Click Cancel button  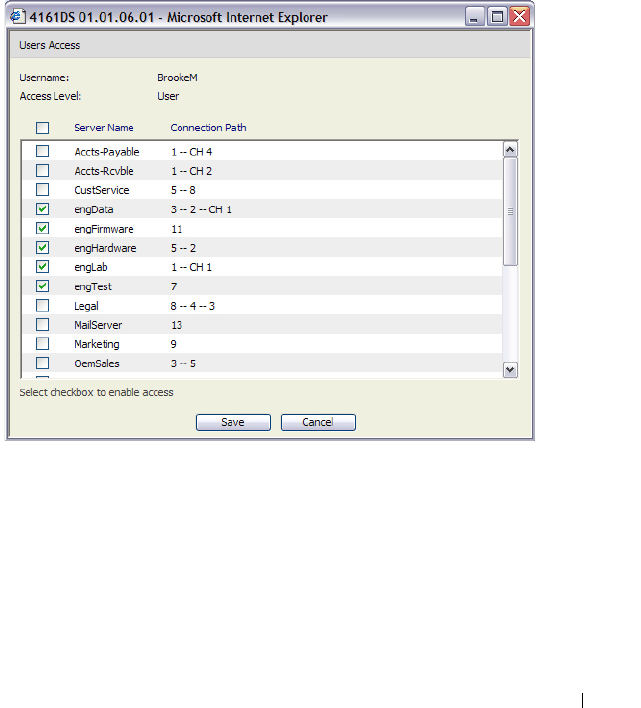click(318, 422)
